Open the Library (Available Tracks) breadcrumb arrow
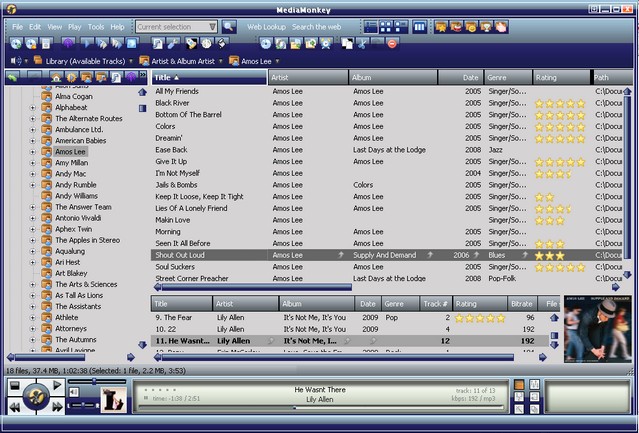The width and height of the screenshot is (639, 433). tap(131, 61)
